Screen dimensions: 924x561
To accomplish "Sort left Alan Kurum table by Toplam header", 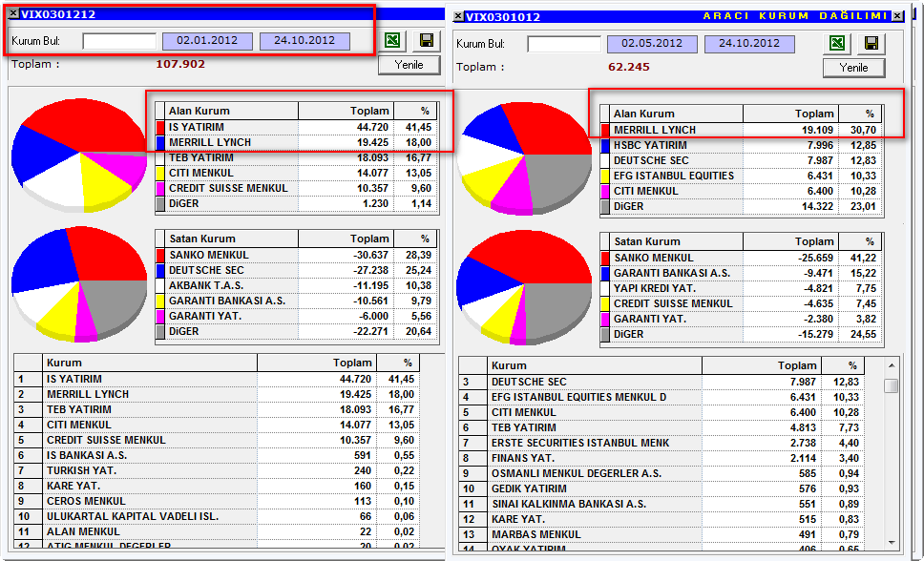I will [x=346, y=111].
